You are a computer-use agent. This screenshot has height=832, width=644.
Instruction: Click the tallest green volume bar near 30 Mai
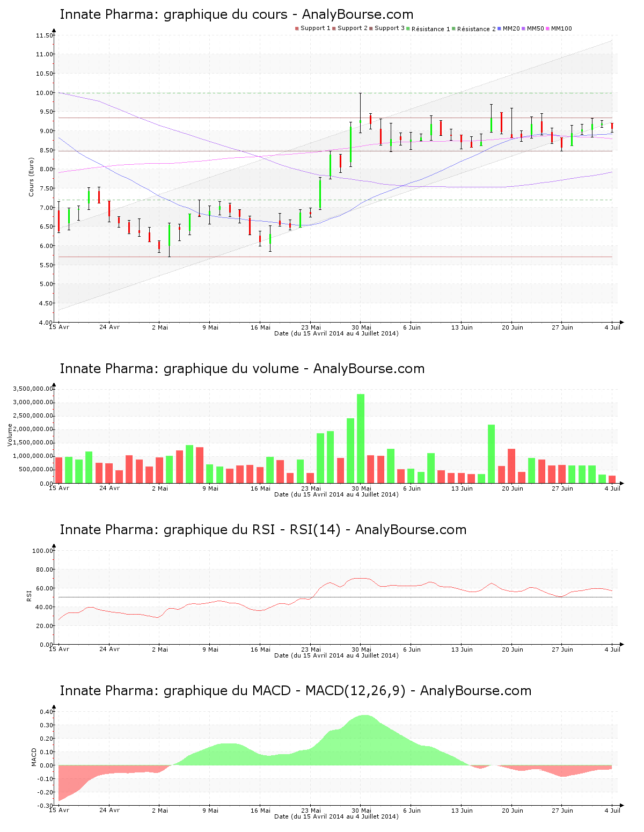361,439
